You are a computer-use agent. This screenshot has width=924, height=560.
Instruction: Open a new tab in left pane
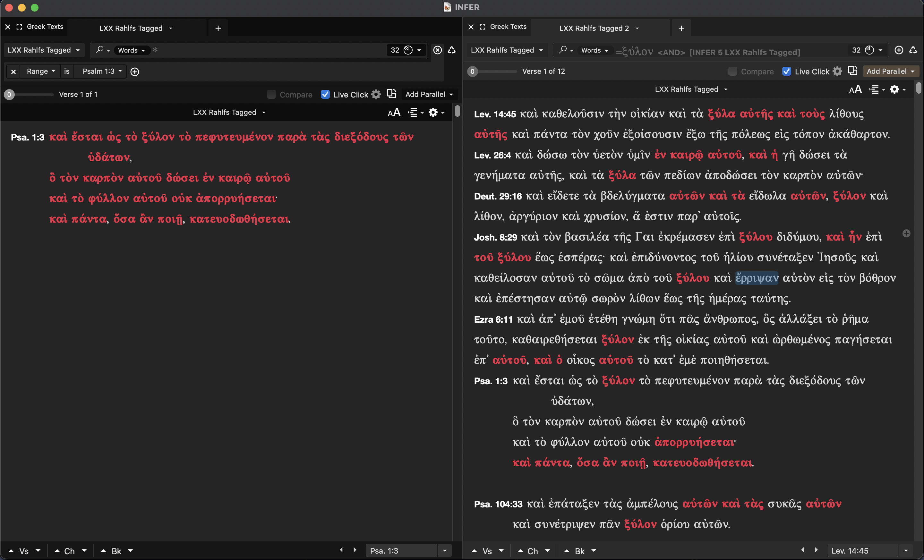[x=218, y=28]
